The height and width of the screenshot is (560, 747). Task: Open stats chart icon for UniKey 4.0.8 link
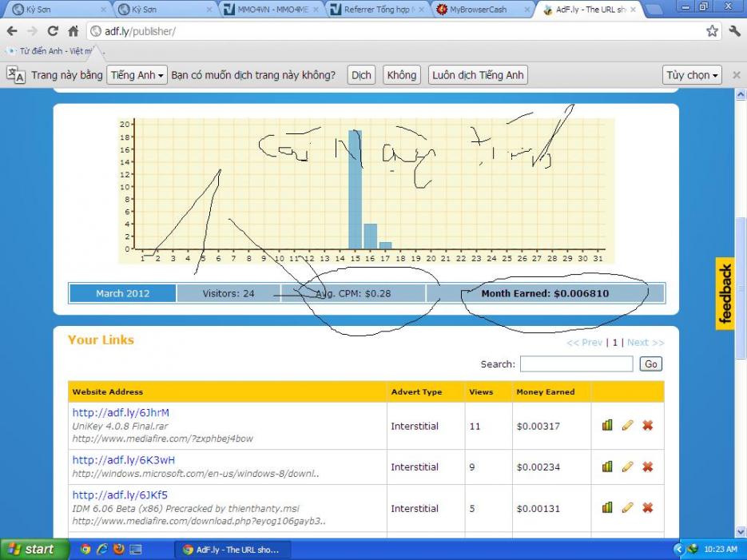[607, 425]
